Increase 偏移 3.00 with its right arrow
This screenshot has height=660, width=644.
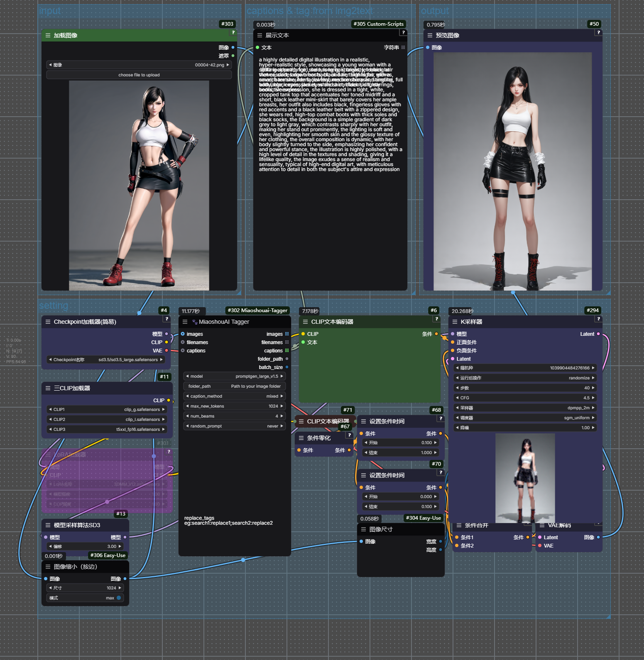coord(120,547)
